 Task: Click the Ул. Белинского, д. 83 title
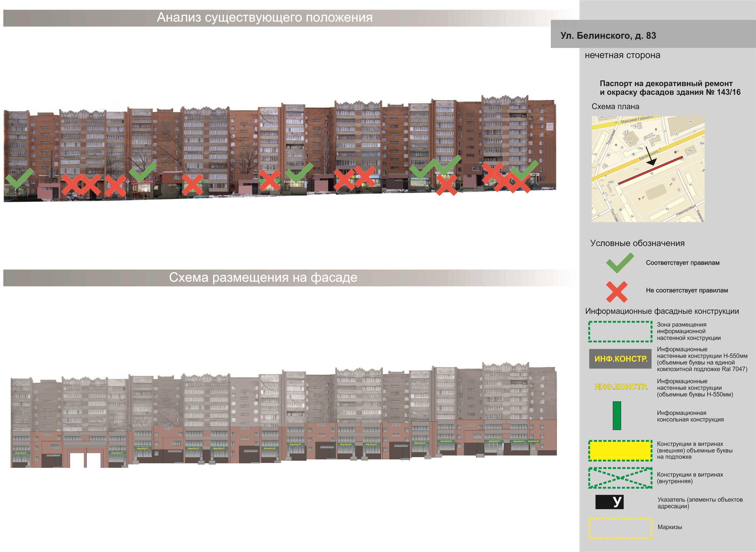coord(608,35)
